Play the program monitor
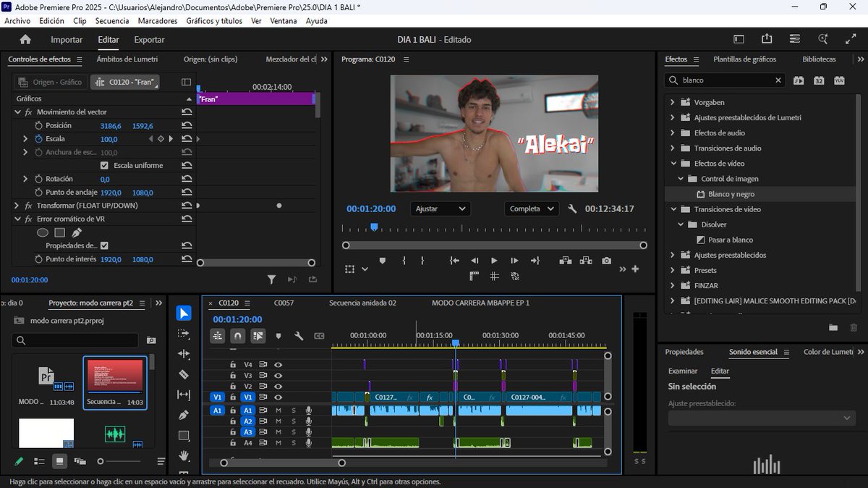The height and width of the screenshot is (488, 868). (494, 261)
